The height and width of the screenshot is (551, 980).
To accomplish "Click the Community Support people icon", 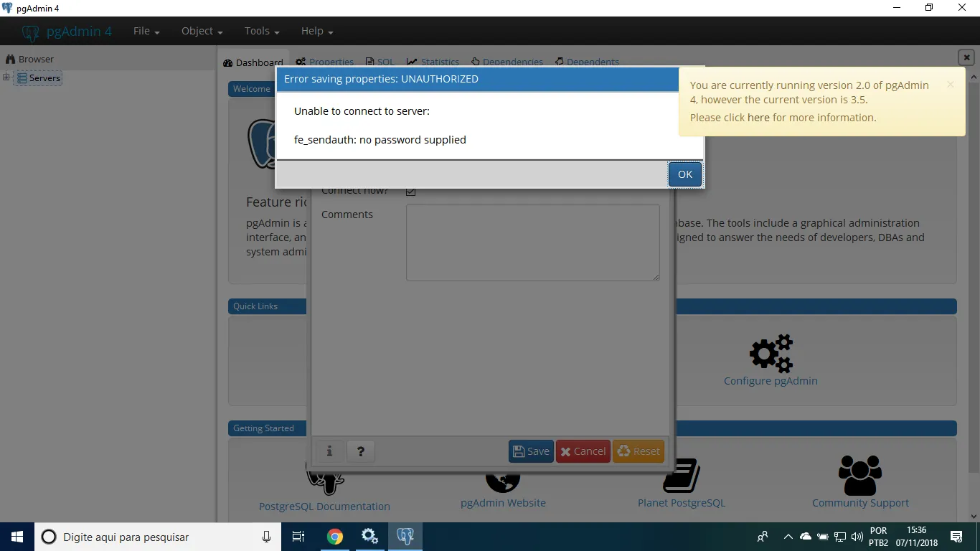I will (x=859, y=475).
